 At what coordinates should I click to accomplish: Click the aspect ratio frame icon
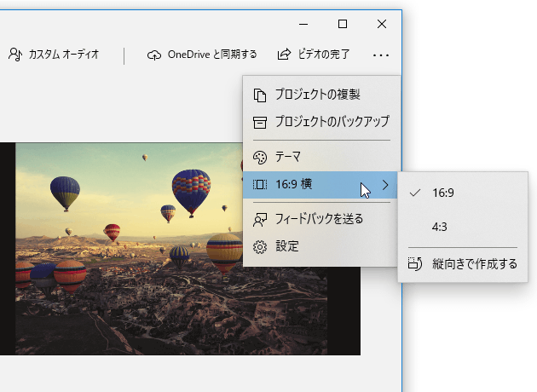tap(260, 185)
